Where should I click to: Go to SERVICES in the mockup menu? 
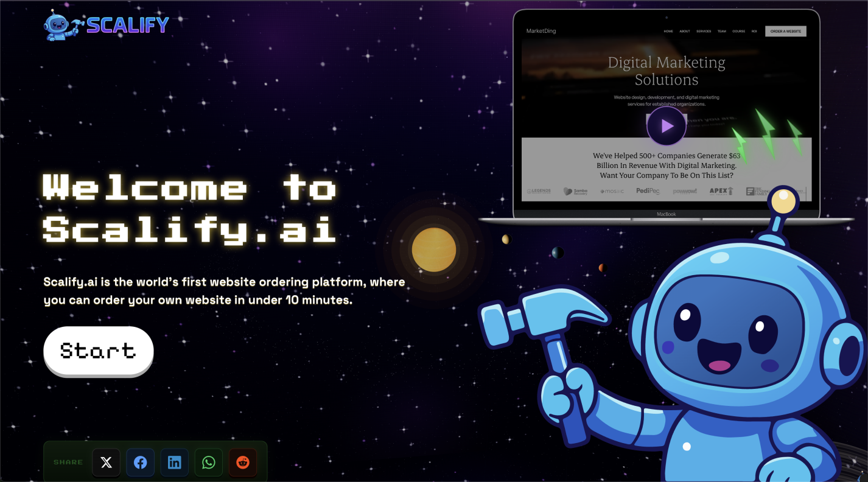point(704,31)
